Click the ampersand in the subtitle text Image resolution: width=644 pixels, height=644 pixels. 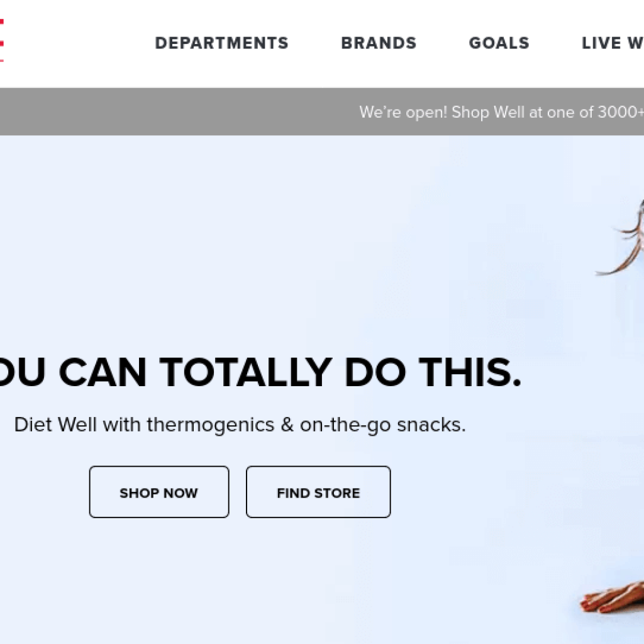click(x=287, y=425)
